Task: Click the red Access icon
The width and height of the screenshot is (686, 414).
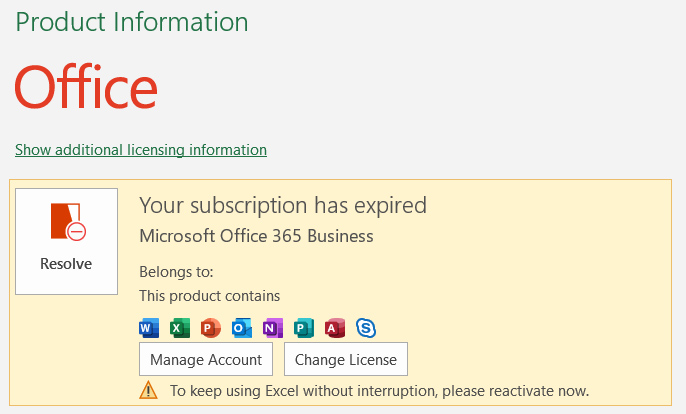Action: [x=334, y=328]
